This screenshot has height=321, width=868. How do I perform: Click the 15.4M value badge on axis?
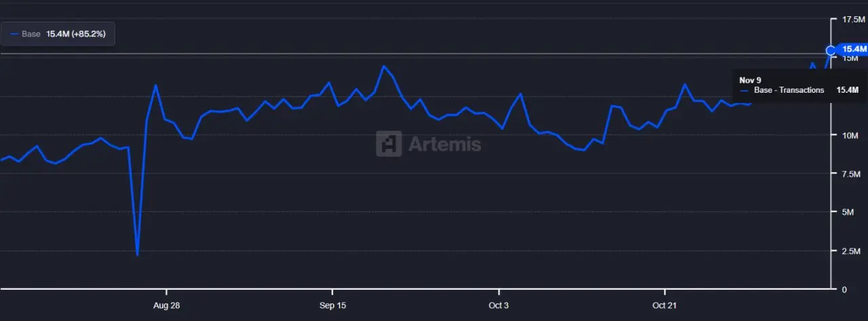pos(852,49)
